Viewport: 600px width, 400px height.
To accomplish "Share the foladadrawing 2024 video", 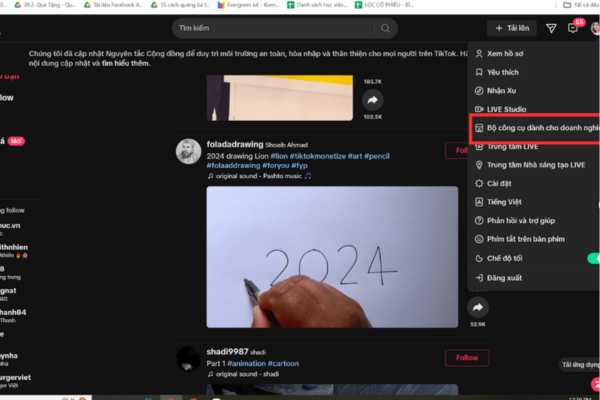I will (478, 307).
